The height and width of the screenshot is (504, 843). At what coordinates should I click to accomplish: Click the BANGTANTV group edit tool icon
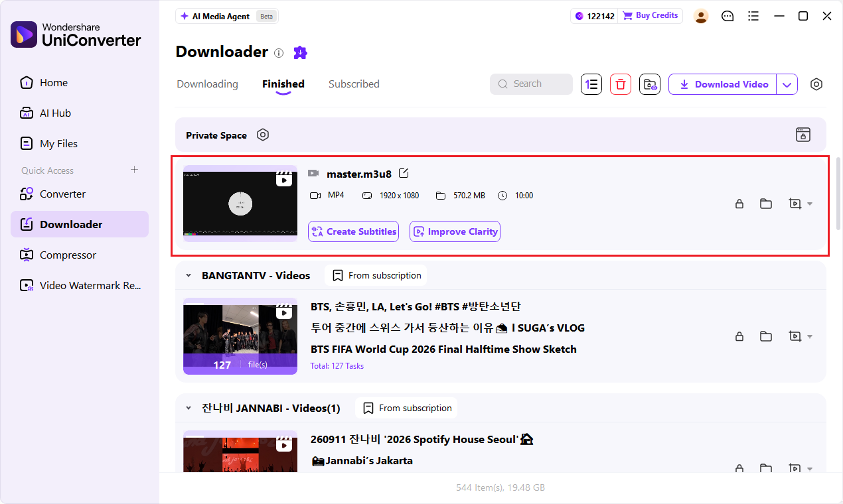coord(795,336)
